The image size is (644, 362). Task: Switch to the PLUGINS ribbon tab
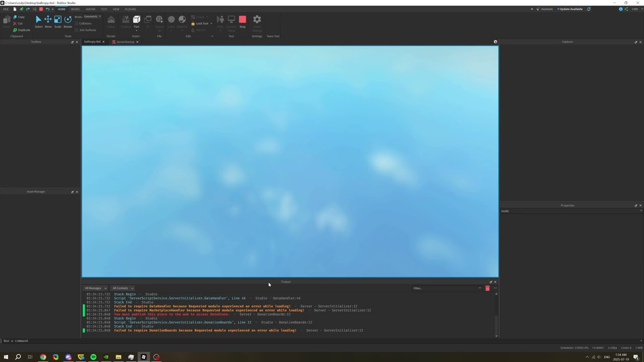point(130,9)
